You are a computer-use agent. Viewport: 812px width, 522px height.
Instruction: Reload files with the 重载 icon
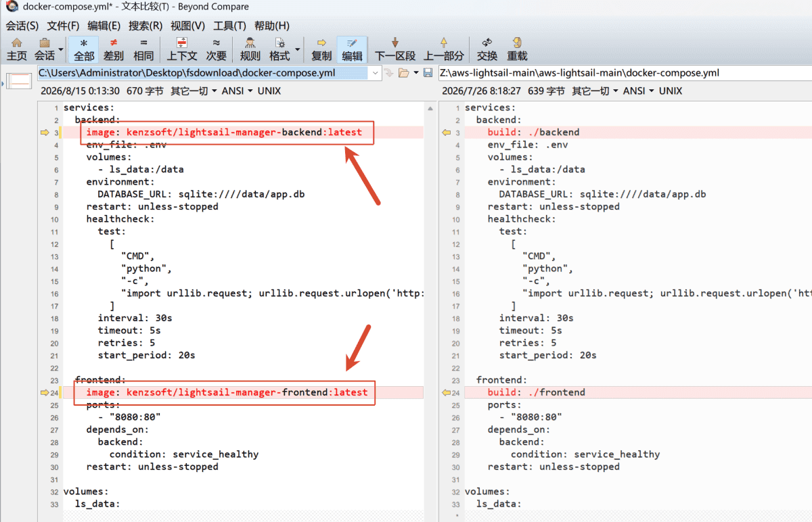pyautogui.click(x=517, y=49)
